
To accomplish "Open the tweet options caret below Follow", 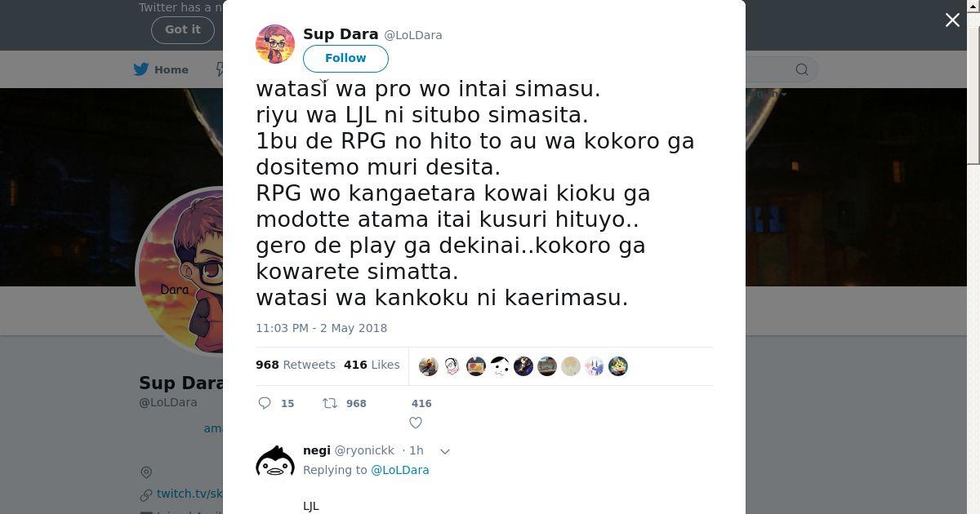I will (x=324, y=81).
